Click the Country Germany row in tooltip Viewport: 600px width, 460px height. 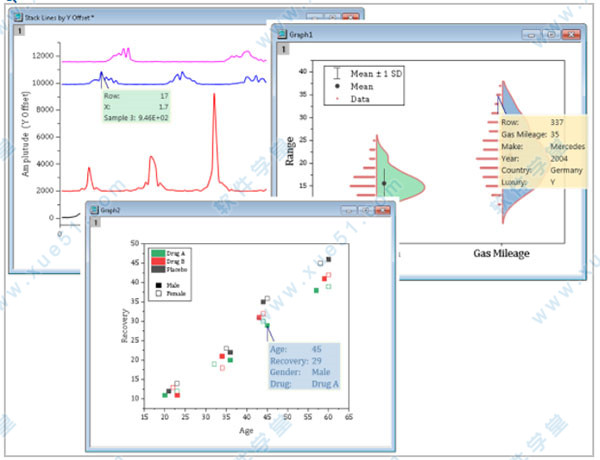click(543, 170)
